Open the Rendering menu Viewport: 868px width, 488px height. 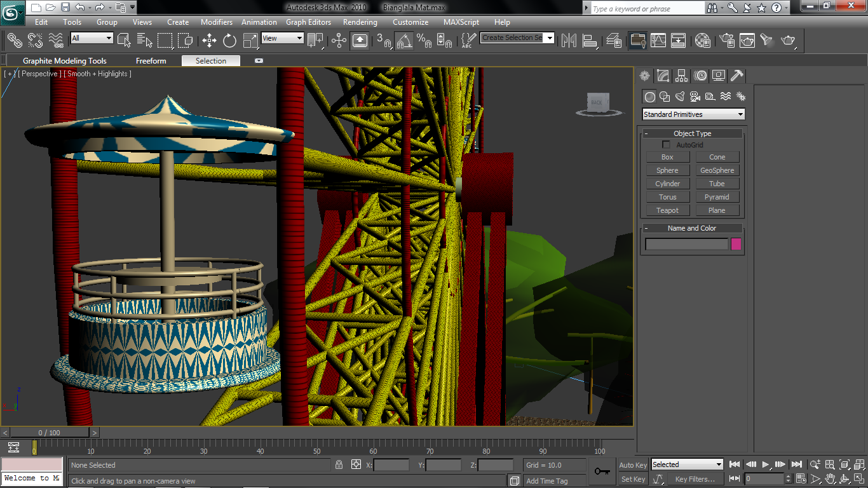(360, 22)
